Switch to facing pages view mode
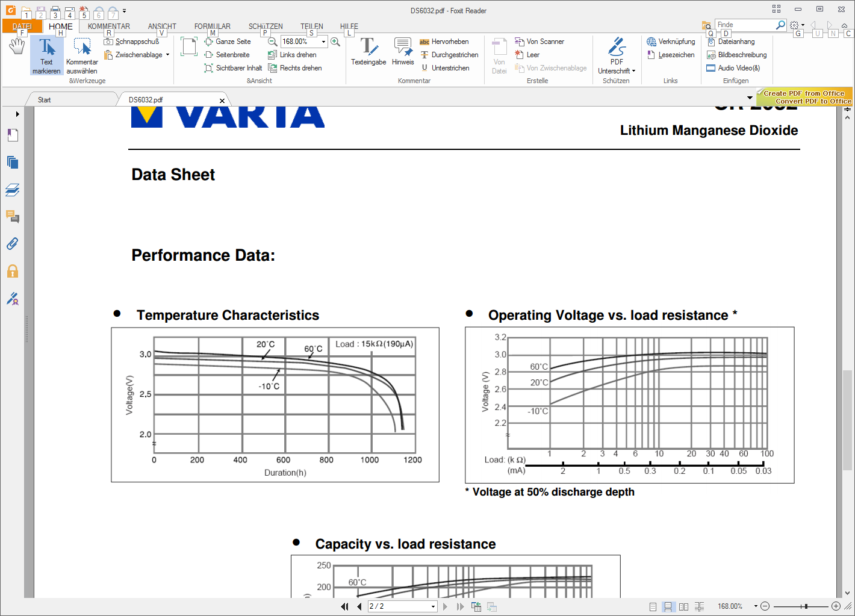 [683, 606]
